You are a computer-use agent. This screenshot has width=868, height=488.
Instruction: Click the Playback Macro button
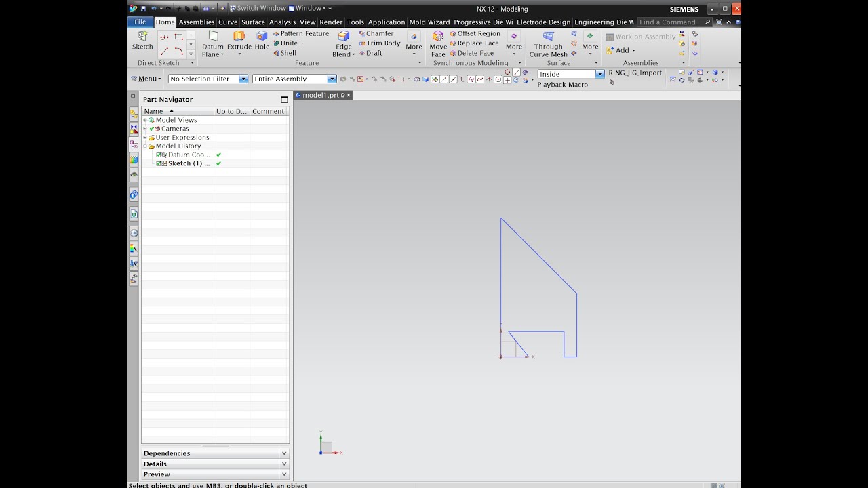562,85
